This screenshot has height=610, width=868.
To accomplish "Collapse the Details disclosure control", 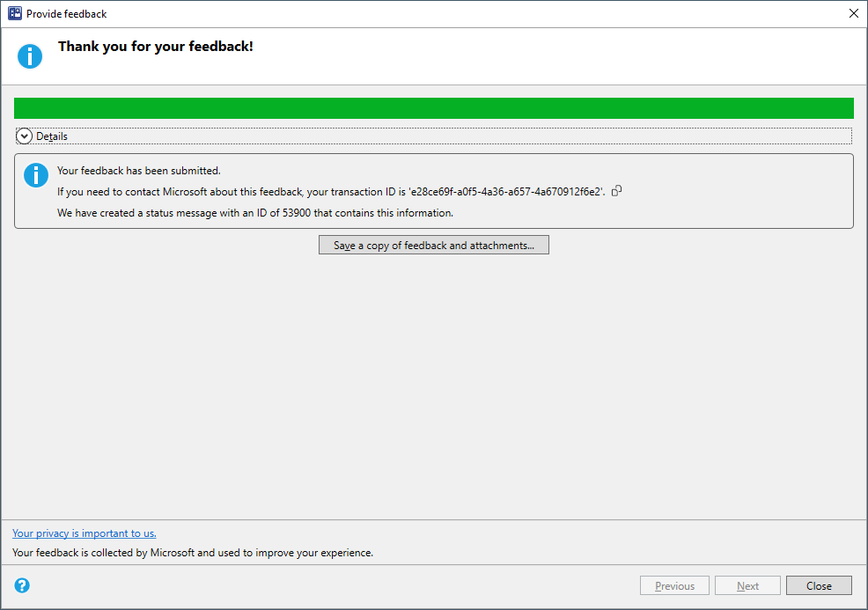I will point(24,136).
